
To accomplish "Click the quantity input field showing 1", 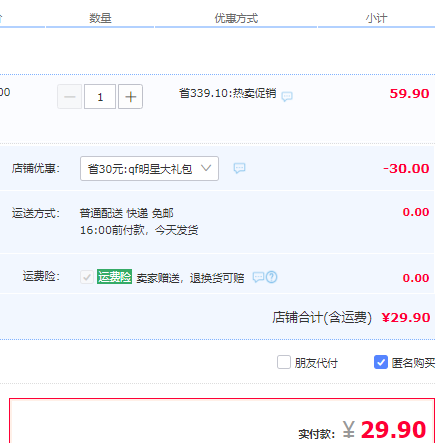I will pos(100,97).
